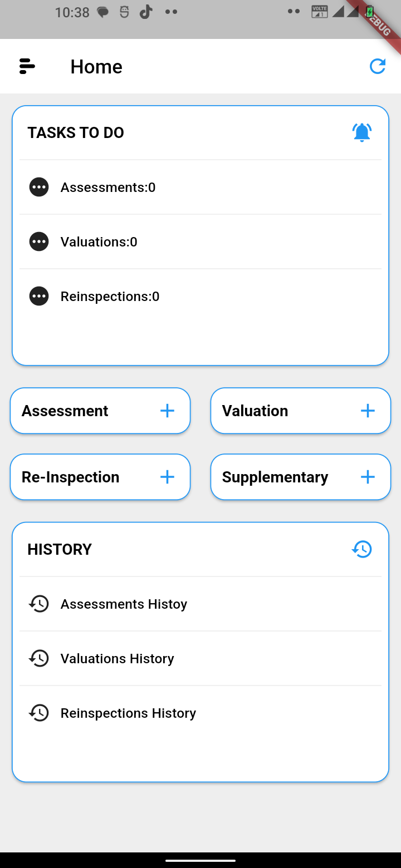Tap the plus icon on Supplementary card
This screenshot has width=401, height=868.
tap(368, 477)
